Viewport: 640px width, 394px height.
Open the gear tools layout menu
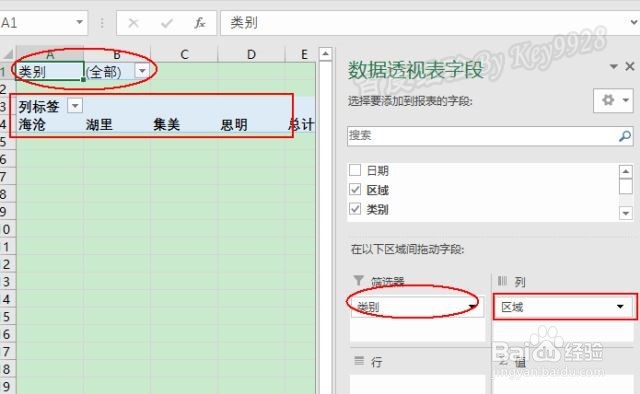pyautogui.click(x=613, y=100)
